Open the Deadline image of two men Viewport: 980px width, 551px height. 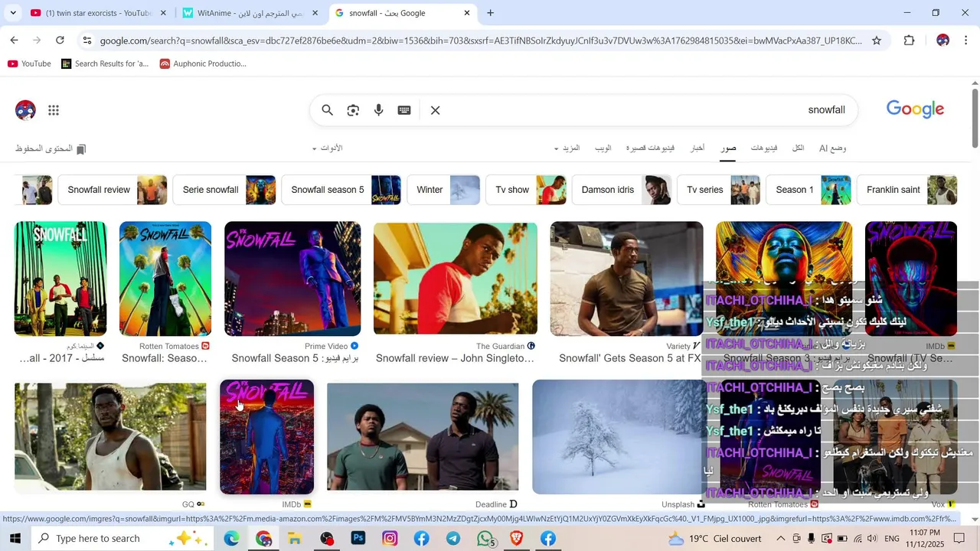click(x=423, y=437)
